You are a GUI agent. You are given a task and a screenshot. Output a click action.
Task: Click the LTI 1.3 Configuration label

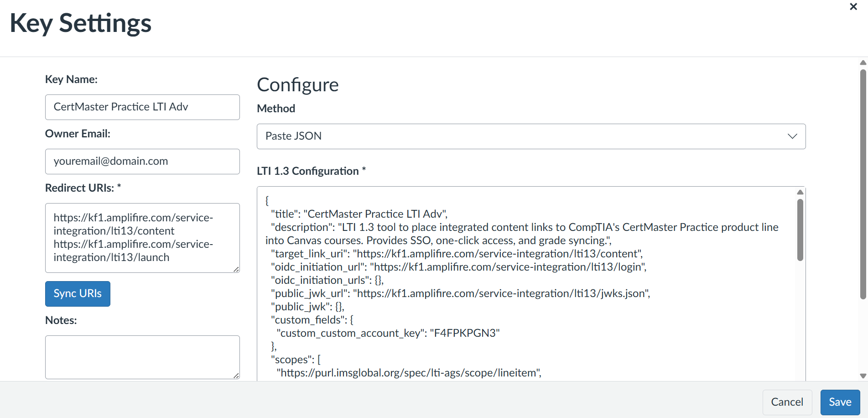click(x=311, y=171)
